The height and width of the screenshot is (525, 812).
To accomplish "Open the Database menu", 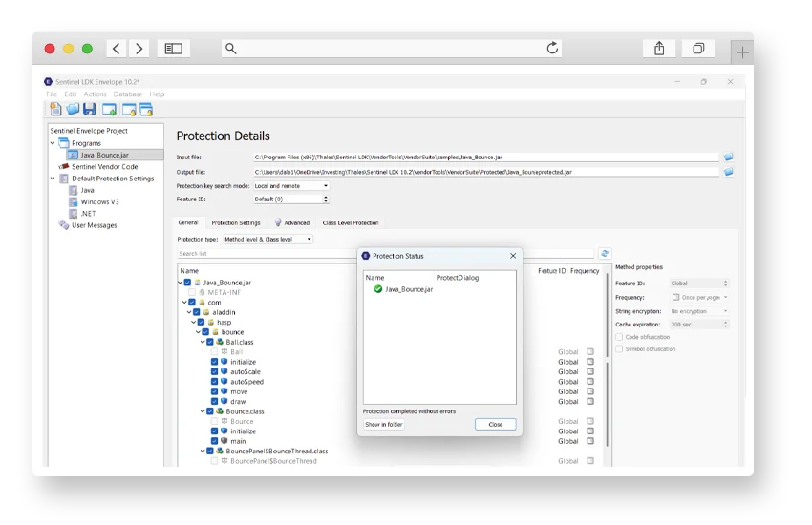I will point(127,94).
